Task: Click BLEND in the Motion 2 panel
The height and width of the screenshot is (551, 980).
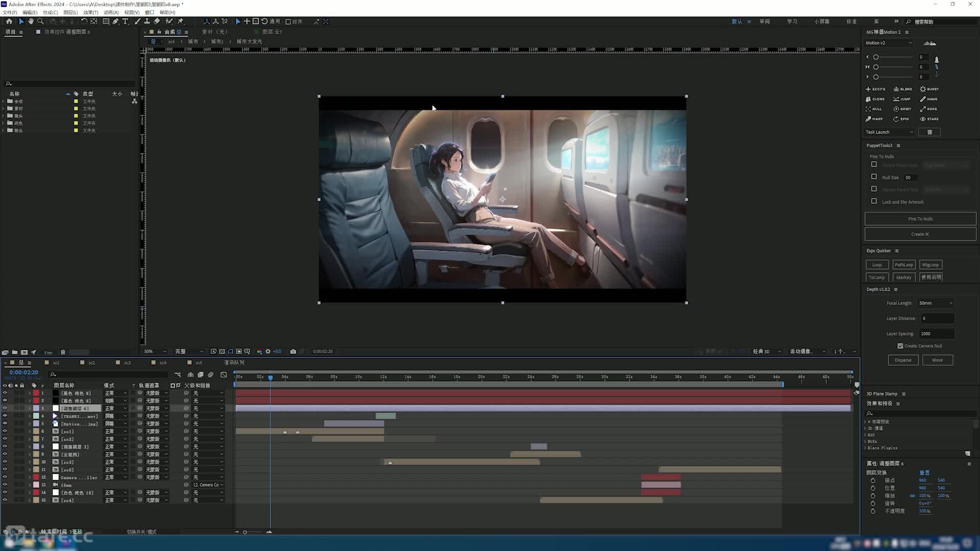Action: click(902, 89)
